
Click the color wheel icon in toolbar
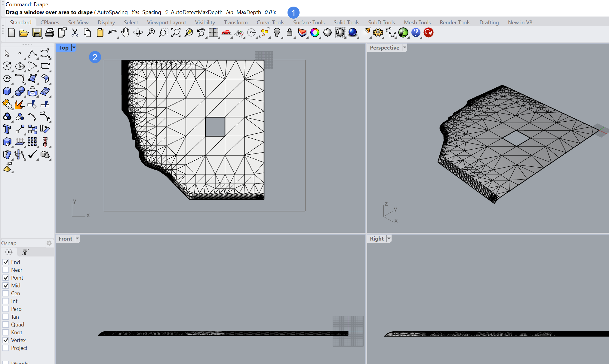[315, 33]
